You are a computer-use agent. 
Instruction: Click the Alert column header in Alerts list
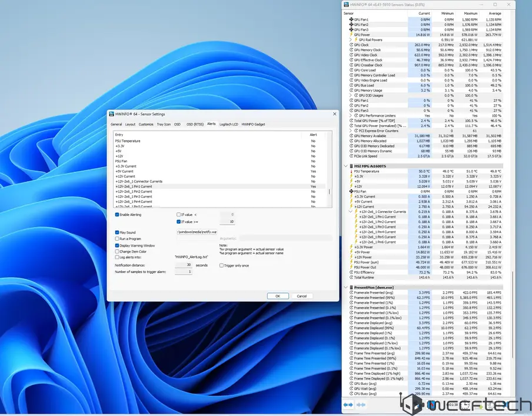point(313,135)
